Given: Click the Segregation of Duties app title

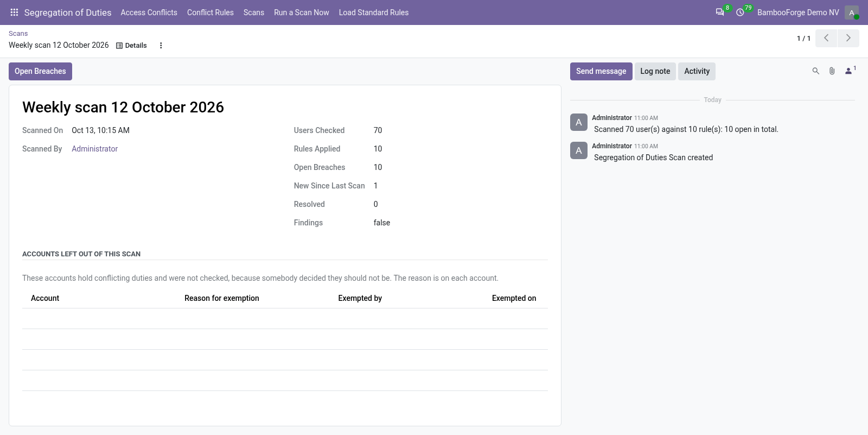Looking at the screenshot, I should (68, 12).
